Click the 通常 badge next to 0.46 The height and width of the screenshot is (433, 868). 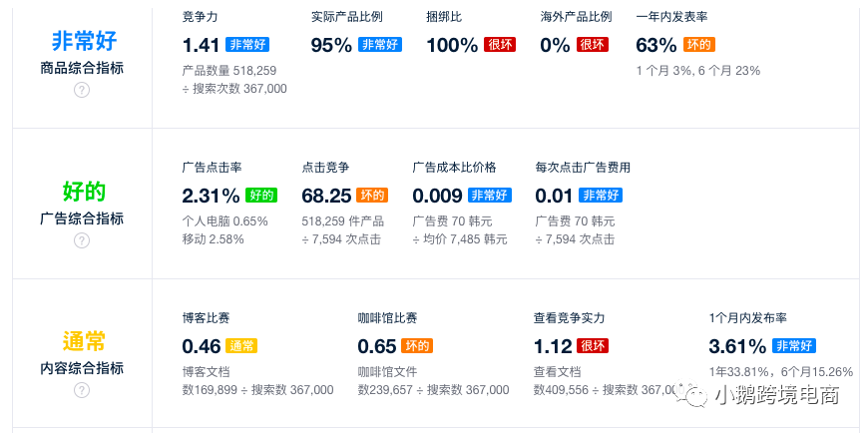pyautogui.click(x=241, y=346)
